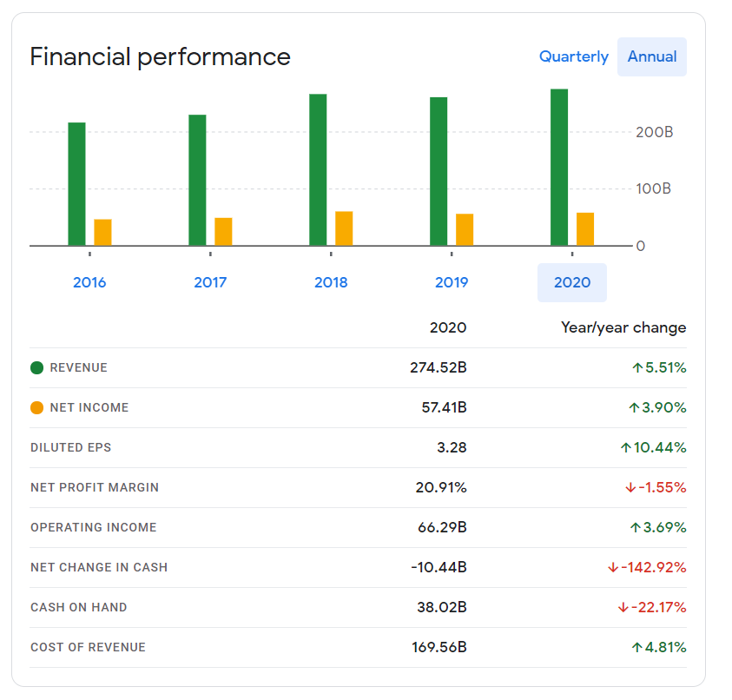Click the up arrow beside 5.51%
This screenshot has height=700, width=732.
click(x=637, y=368)
